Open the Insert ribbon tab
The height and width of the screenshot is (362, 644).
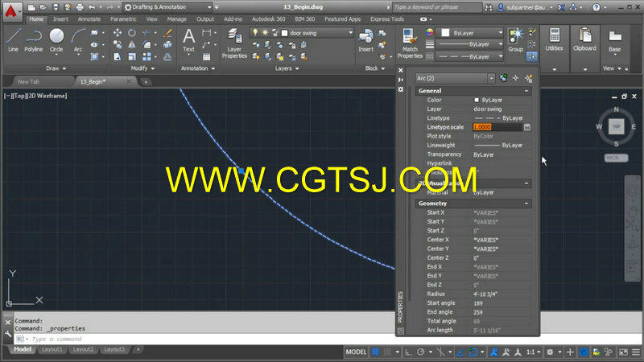pos(60,19)
